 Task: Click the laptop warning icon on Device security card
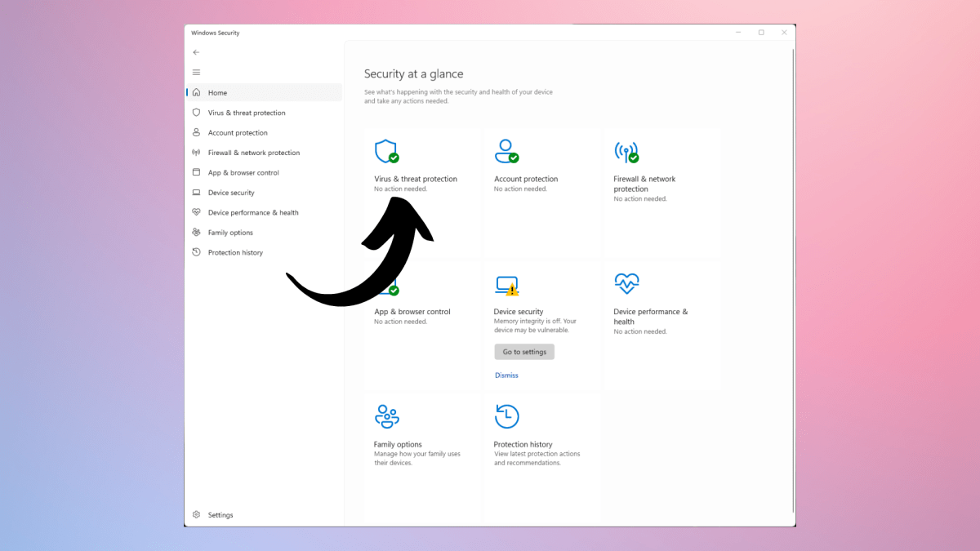pyautogui.click(x=506, y=285)
